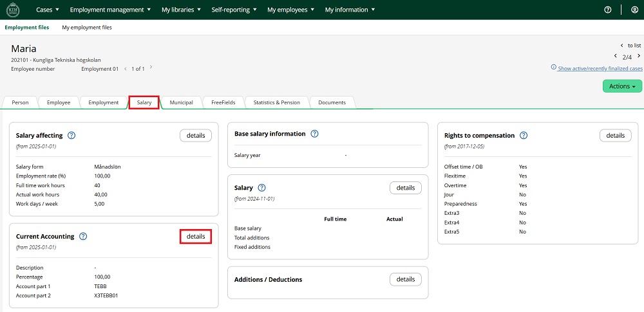Click details button in Additions / Deductions
This screenshot has height=312, width=644.
point(406,279)
